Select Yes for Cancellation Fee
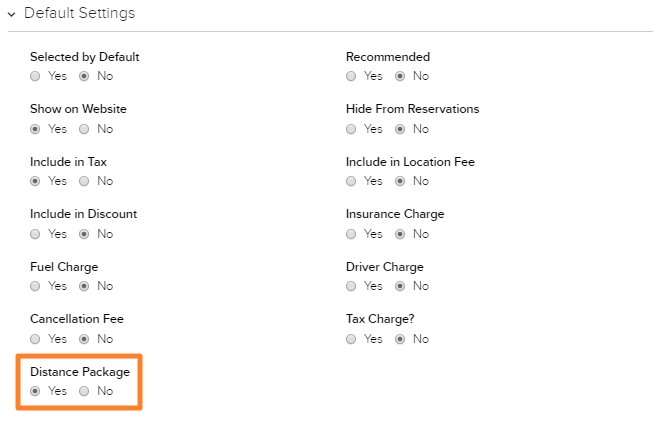 35,339
